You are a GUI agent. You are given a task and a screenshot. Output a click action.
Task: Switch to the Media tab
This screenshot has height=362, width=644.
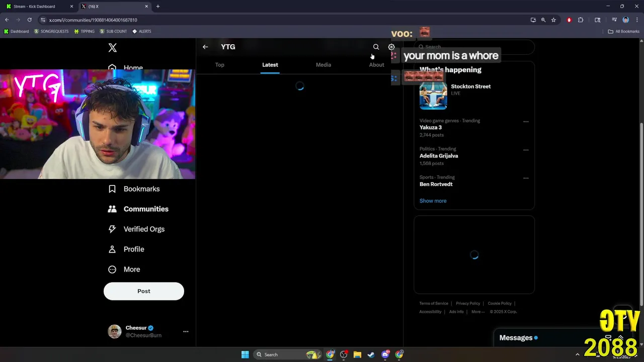point(324,65)
